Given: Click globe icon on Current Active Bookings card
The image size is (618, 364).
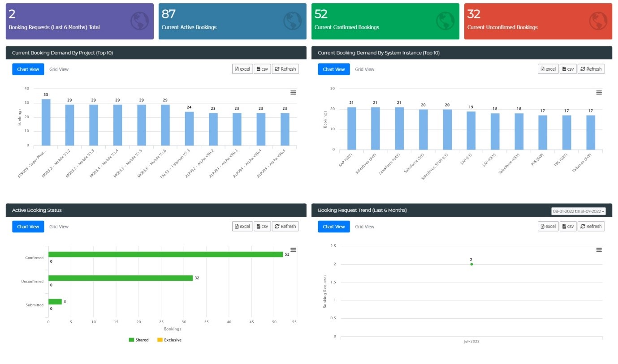Looking at the screenshot, I should pyautogui.click(x=293, y=21).
